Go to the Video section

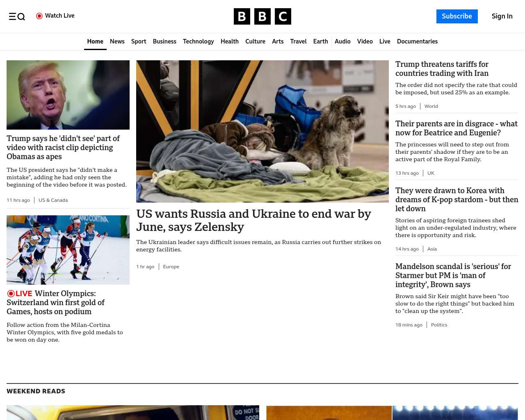tap(365, 41)
